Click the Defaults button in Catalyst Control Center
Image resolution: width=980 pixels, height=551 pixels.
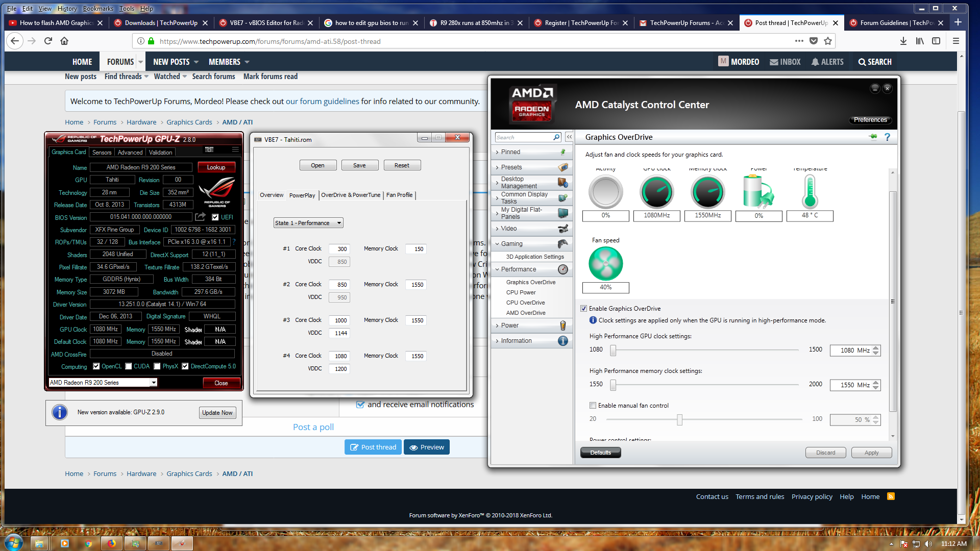click(600, 453)
